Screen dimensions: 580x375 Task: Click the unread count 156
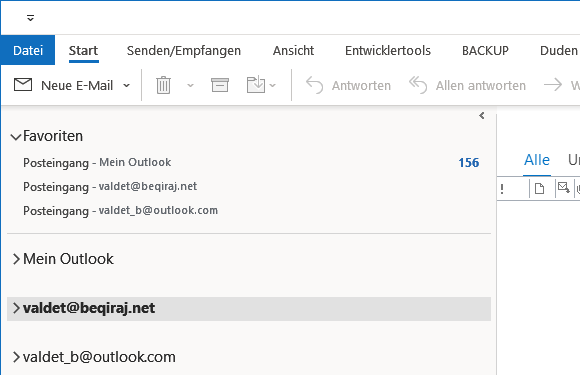pyautogui.click(x=469, y=163)
